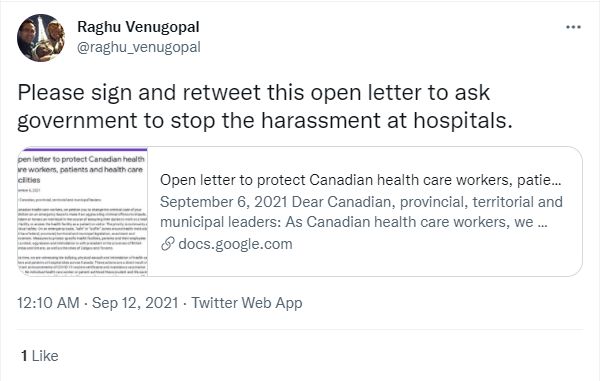This screenshot has width=602, height=381.
Task: Open the open letter preview thumbnail
Action: click(x=83, y=212)
